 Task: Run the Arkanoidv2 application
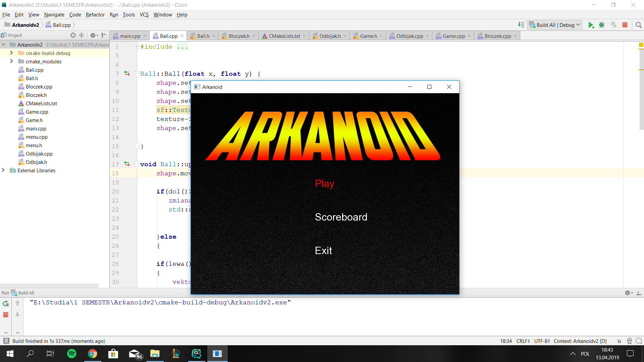tap(591, 25)
